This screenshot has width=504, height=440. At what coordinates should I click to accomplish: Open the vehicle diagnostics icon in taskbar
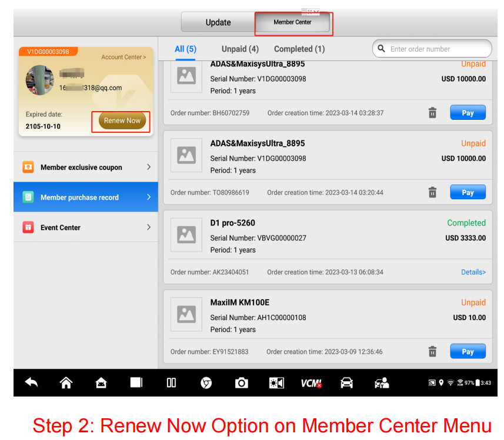tap(346, 382)
